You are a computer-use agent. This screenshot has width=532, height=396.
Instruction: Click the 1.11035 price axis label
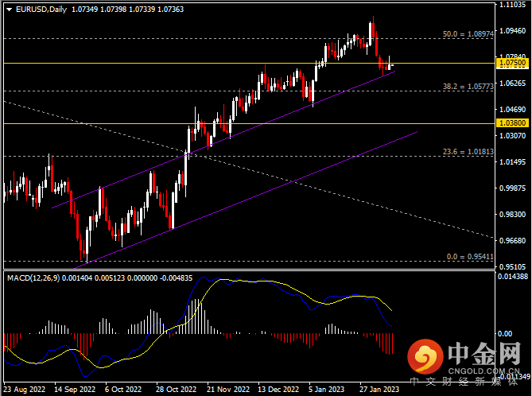coord(512,5)
